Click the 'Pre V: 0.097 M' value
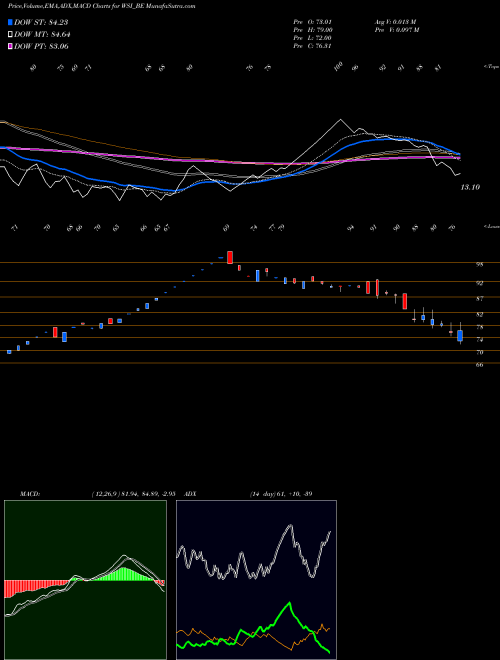Viewport: 500px width, 660px height. pos(396,30)
